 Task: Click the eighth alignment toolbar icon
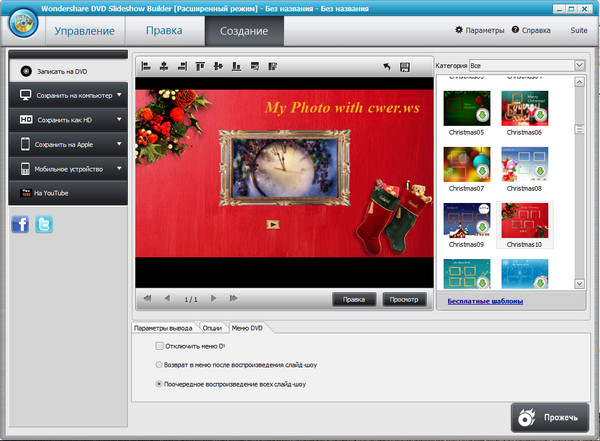pyautogui.click(x=272, y=66)
